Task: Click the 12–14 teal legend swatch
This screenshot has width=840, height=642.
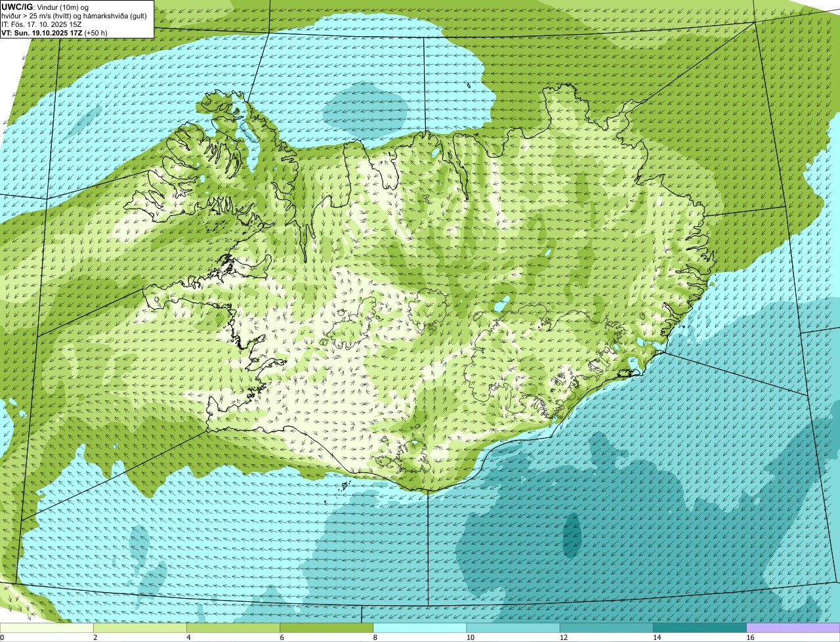Action: 606,628
